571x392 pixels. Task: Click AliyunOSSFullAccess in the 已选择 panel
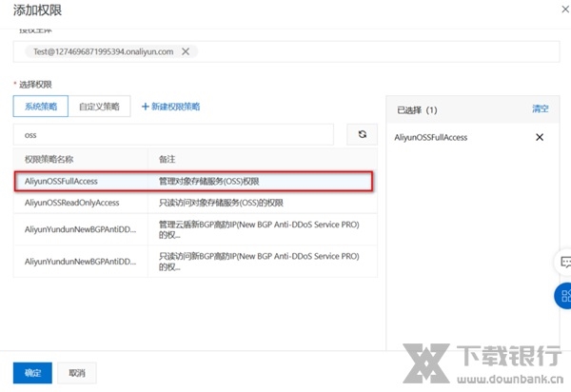(x=430, y=137)
